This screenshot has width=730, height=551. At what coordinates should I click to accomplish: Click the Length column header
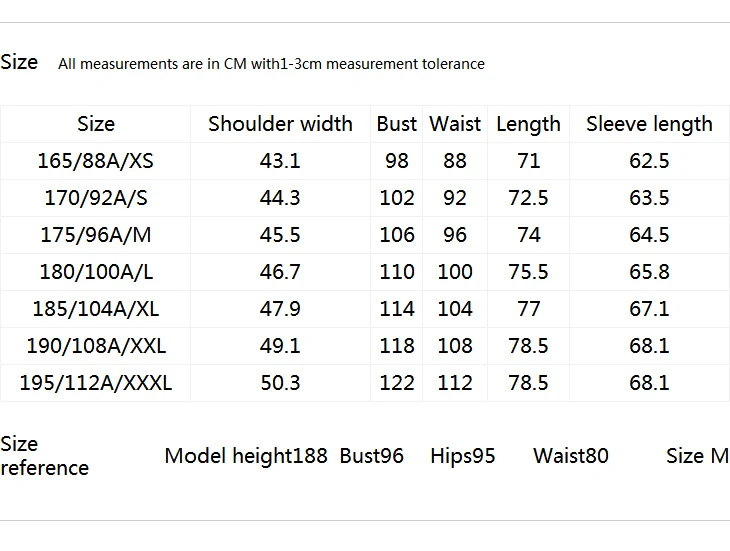[x=528, y=125]
